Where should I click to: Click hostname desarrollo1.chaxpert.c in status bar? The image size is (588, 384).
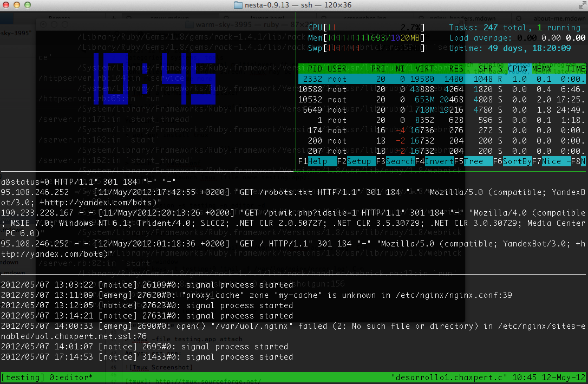point(449,378)
